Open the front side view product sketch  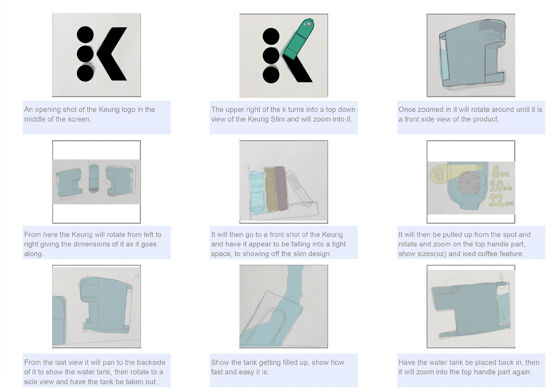coord(471,55)
